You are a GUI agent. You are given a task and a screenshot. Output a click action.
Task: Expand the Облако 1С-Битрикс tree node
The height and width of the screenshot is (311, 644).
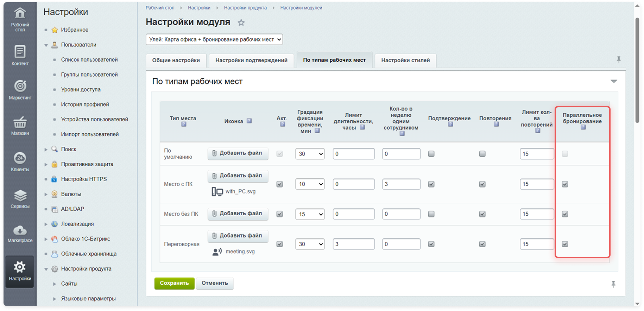pos(46,239)
